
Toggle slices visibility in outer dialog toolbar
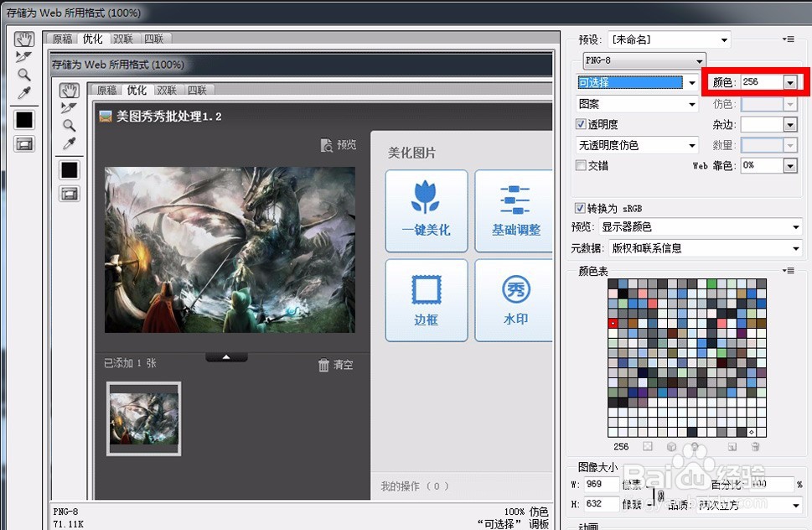click(24, 143)
